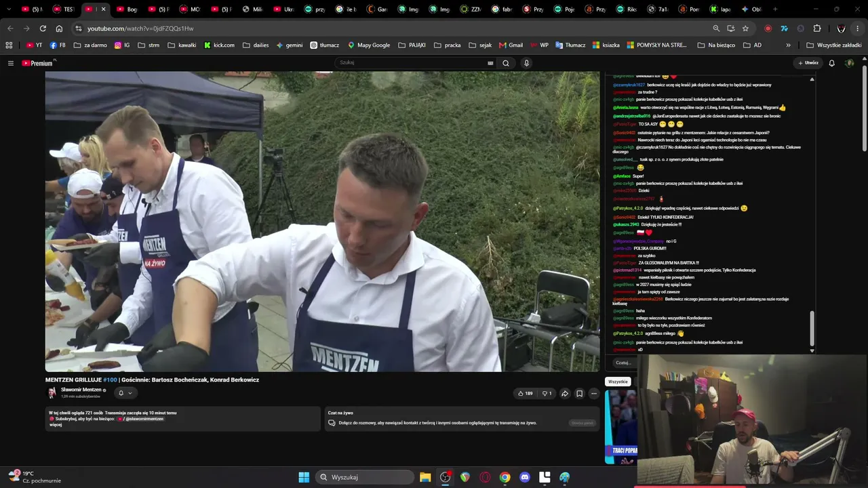
Task: Open the gemini bookmark
Action: coord(289,45)
